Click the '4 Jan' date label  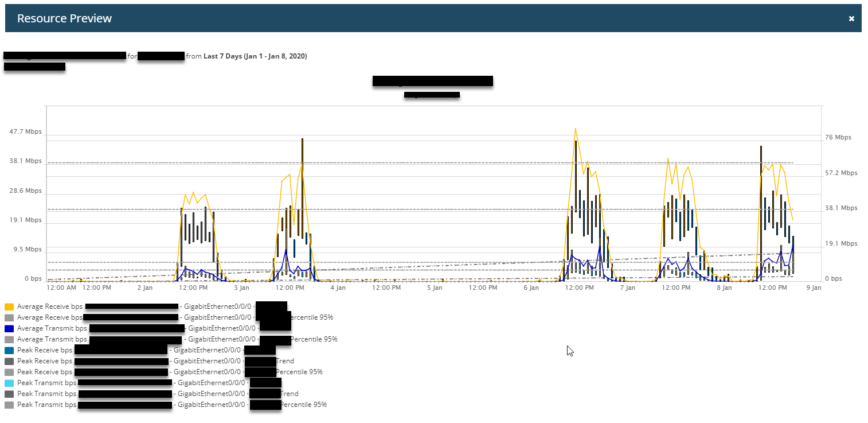pyautogui.click(x=338, y=288)
